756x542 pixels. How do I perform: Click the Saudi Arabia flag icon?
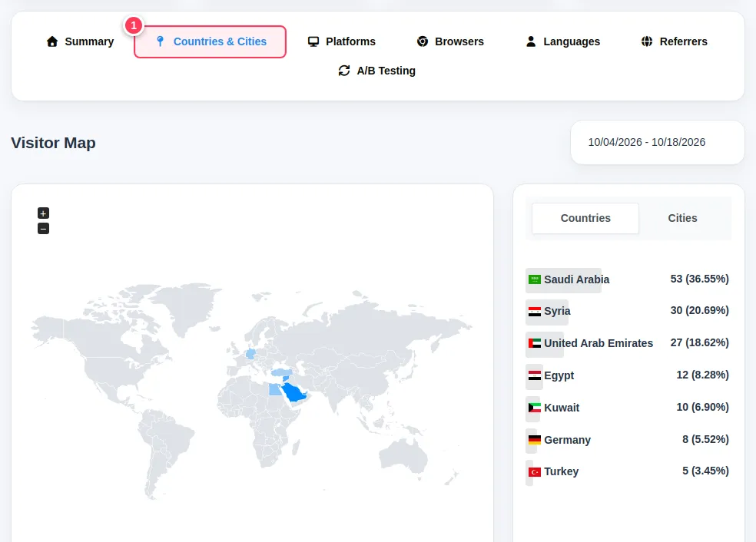tap(535, 279)
